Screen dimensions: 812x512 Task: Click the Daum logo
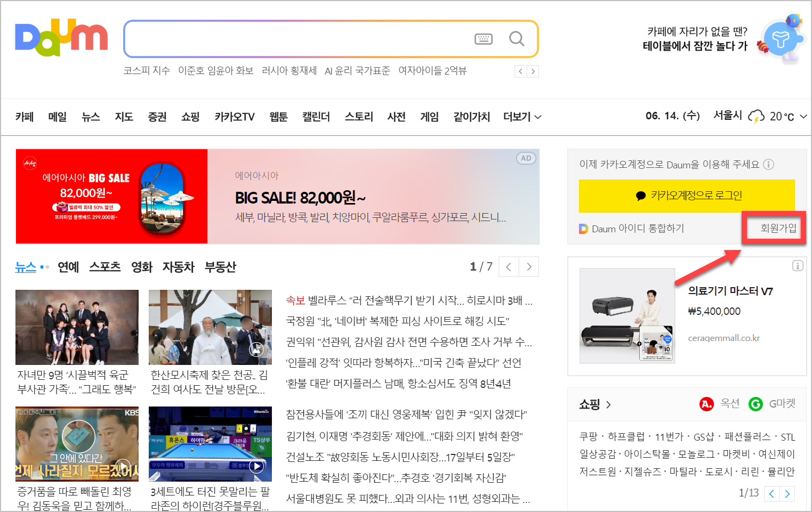pos(61,38)
